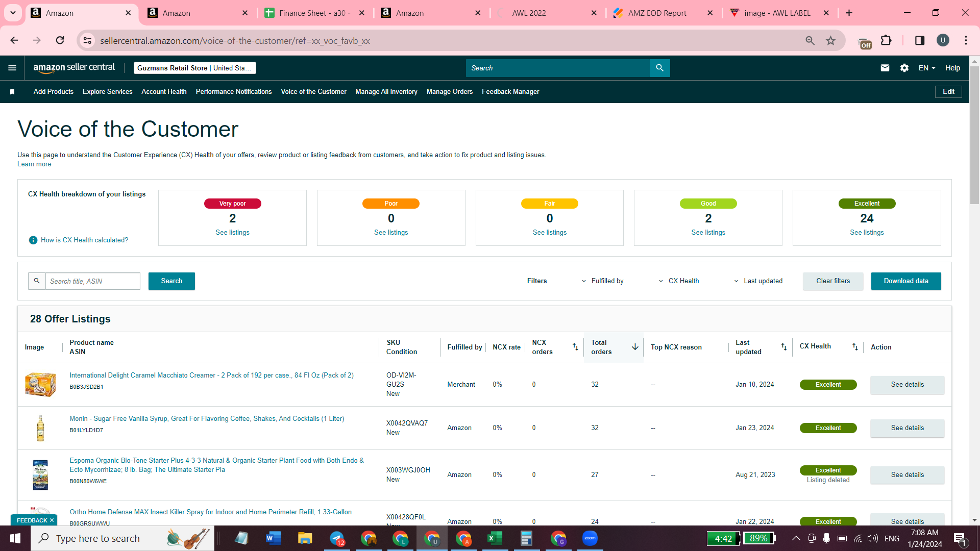Bookmark this page with star icon

(831, 40)
